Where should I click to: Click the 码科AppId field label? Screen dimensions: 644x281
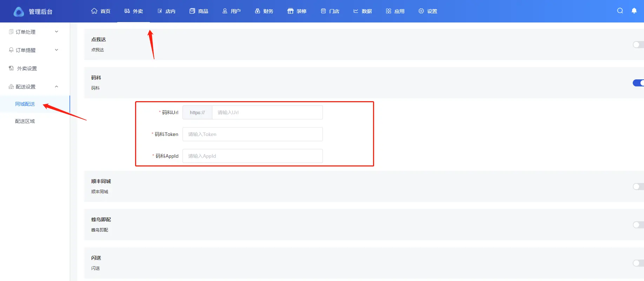[x=167, y=156]
